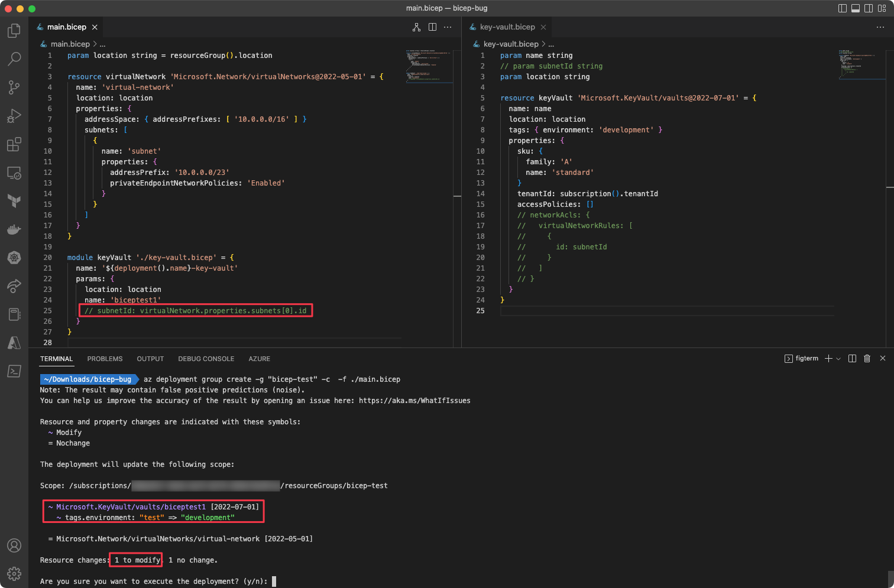This screenshot has width=894, height=588.
Task: Switch to the key-vault.bicep editor tab
Action: [507, 27]
